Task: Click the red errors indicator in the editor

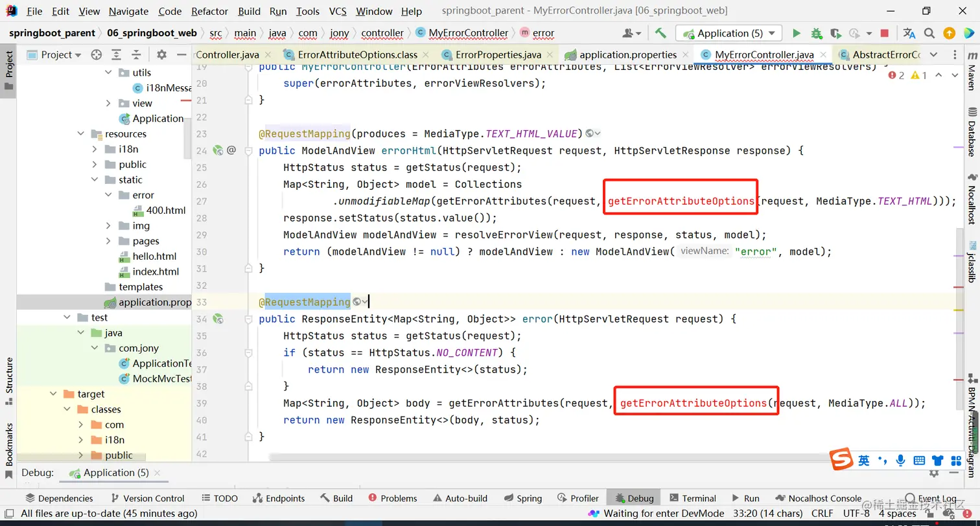Action: coord(896,75)
